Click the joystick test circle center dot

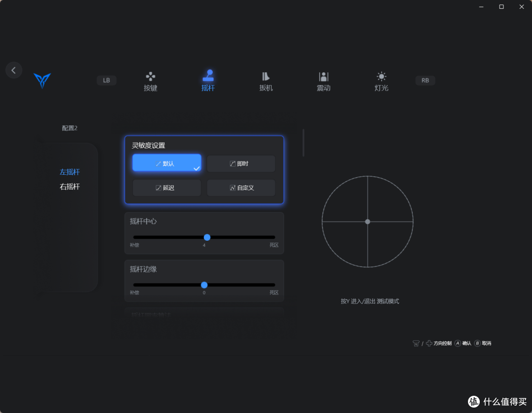tap(367, 222)
